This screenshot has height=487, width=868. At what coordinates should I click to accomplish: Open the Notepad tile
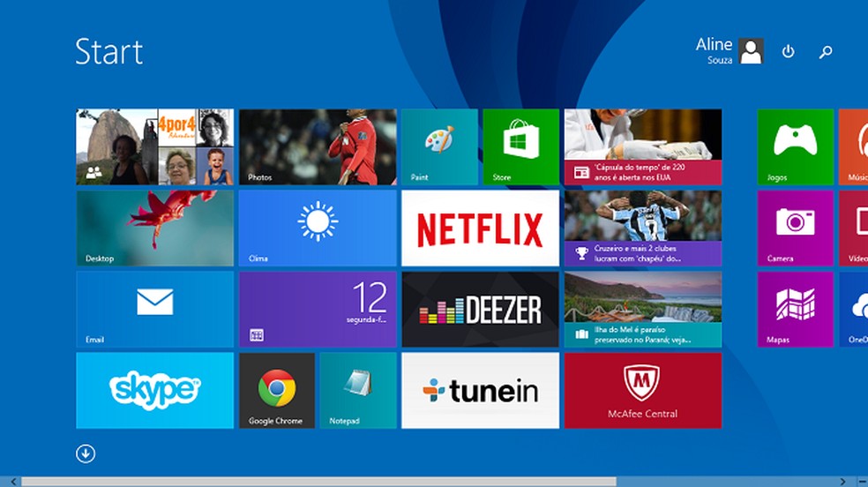tap(358, 391)
